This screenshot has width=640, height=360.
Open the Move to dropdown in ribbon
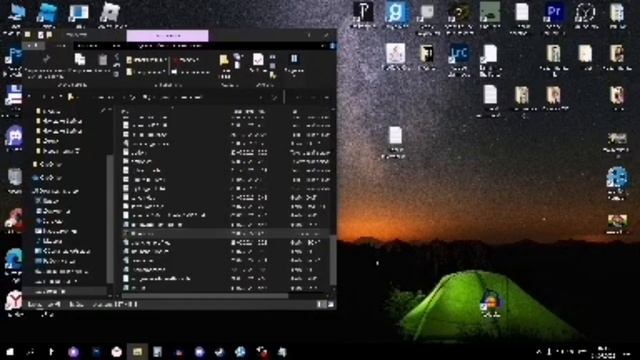(147, 60)
